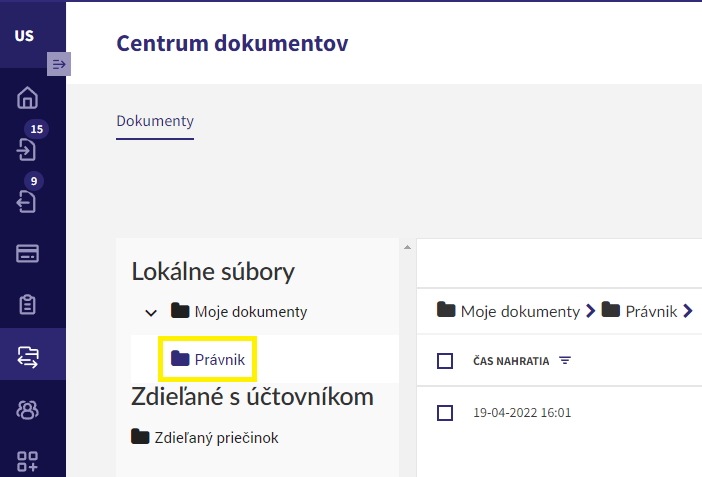The height and width of the screenshot is (477, 702).
Task: Select the Právnik folder in tree
Action: click(208, 359)
